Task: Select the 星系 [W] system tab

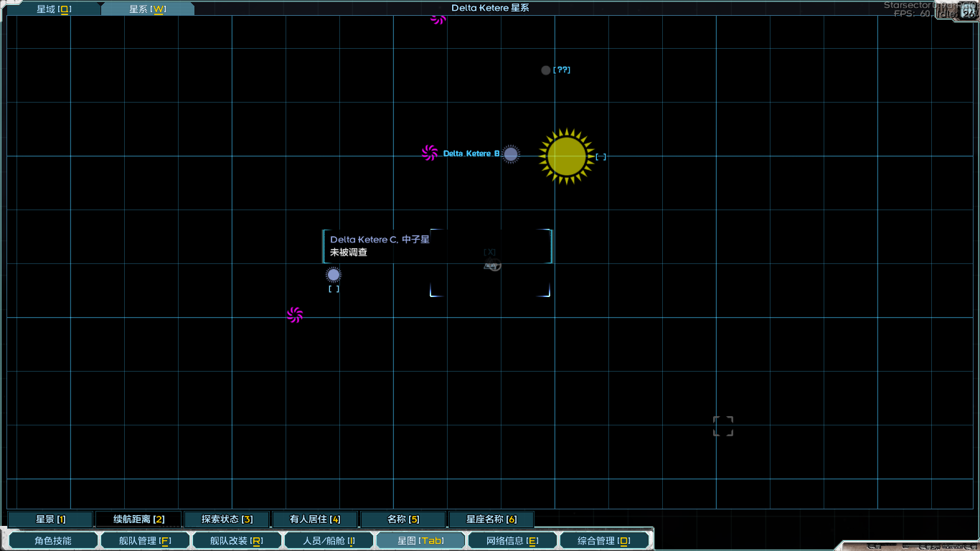Action: tap(148, 9)
